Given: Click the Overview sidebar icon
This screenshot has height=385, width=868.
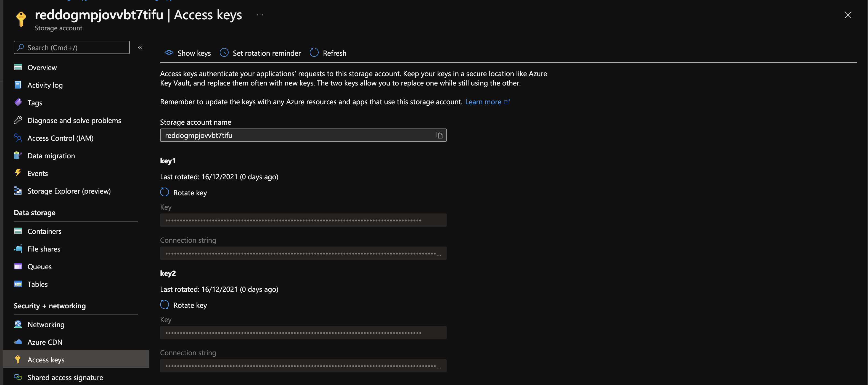Looking at the screenshot, I should [18, 67].
